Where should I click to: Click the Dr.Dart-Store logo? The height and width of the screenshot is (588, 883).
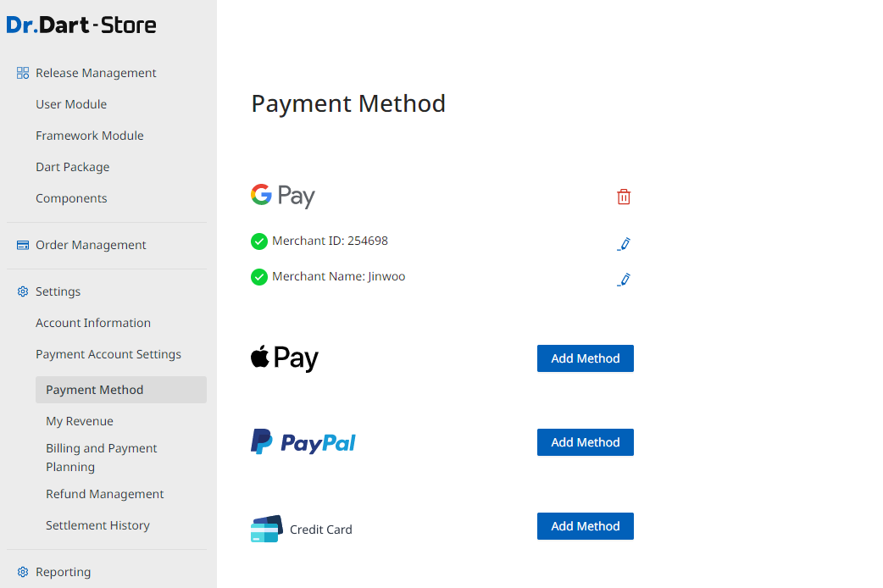[x=81, y=25]
